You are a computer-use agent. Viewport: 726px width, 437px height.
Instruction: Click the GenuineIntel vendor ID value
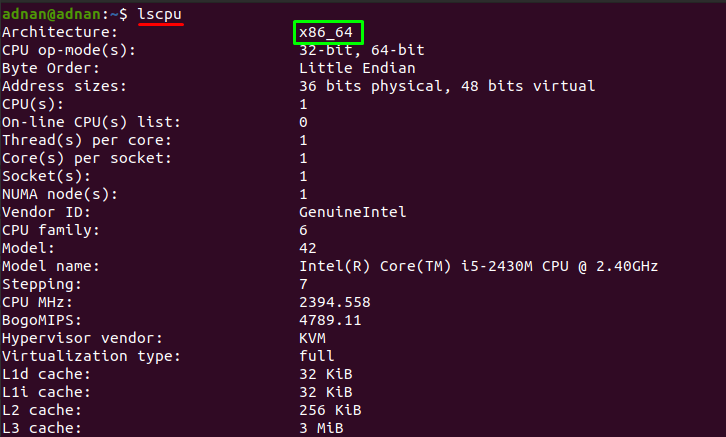(x=352, y=212)
